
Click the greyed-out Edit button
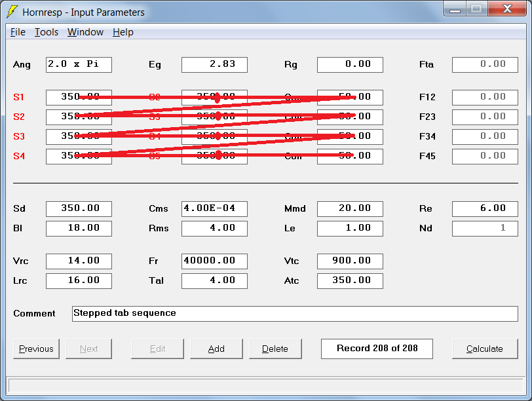point(157,349)
